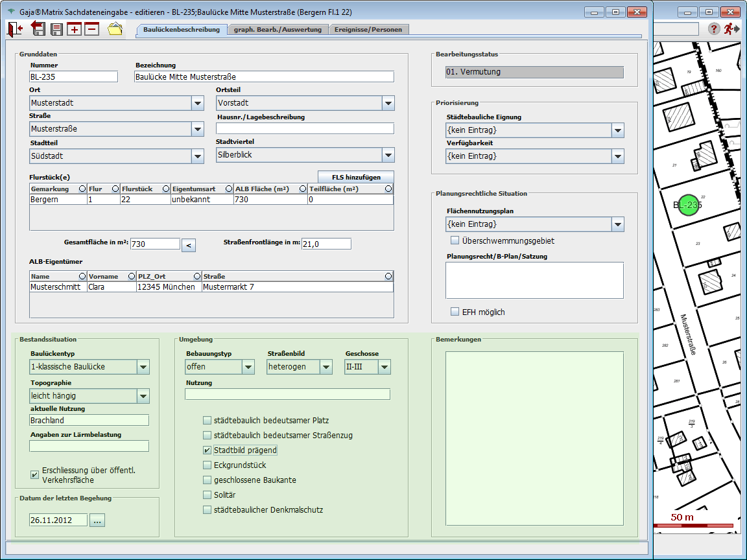Open the yellow folder icon

[115, 29]
